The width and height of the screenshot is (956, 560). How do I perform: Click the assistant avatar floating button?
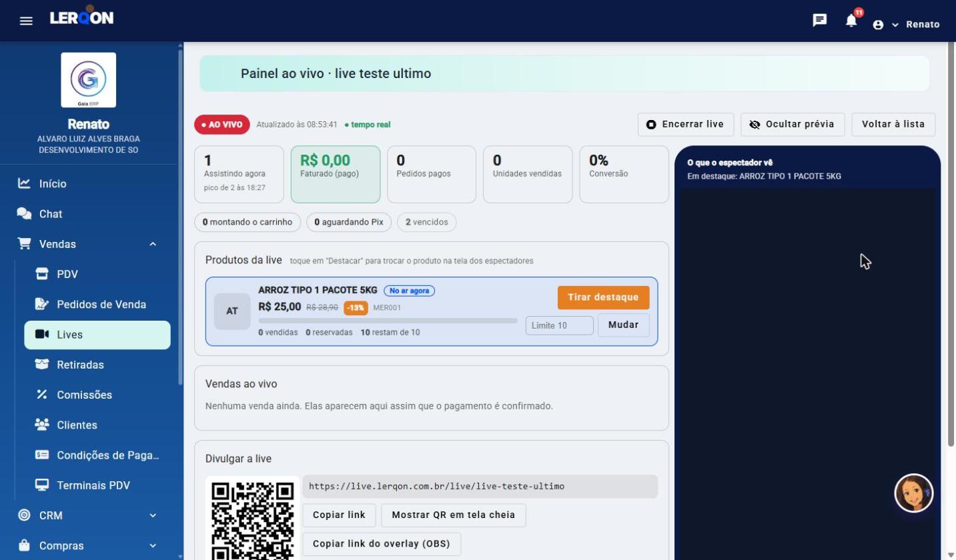pyautogui.click(x=913, y=493)
